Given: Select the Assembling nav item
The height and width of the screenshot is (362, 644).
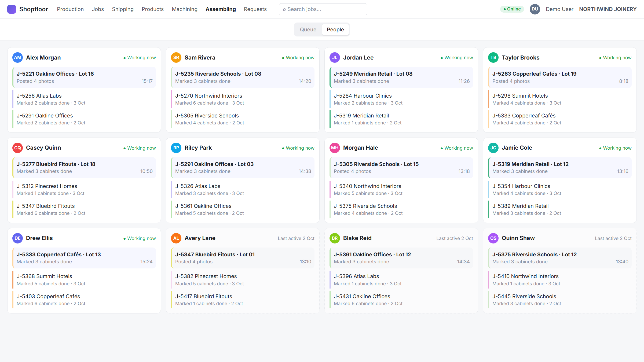Looking at the screenshot, I should (221, 9).
